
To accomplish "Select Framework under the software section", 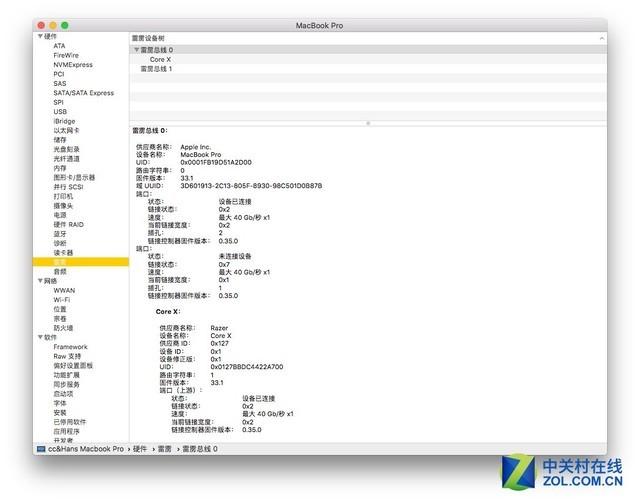I will 70,347.
